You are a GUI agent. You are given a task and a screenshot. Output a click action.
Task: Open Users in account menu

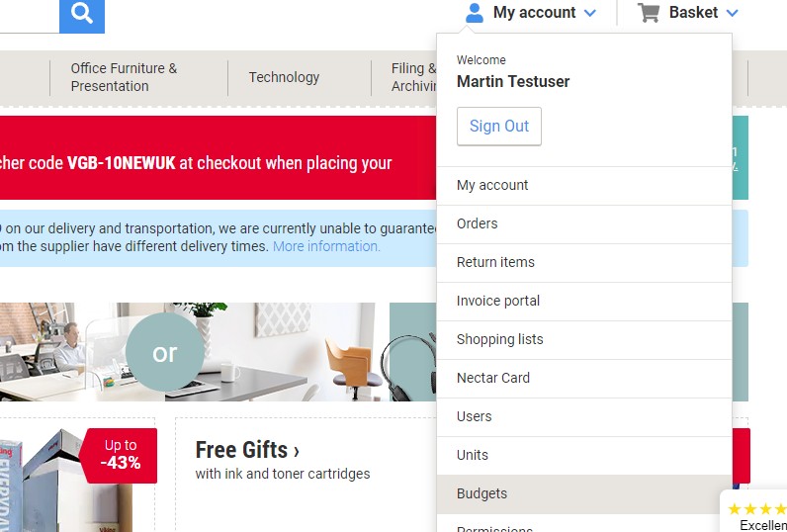click(475, 416)
